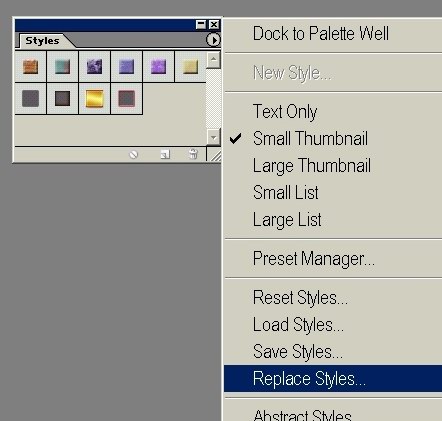Click the Create new style icon
The height and width of the screenshot is (421, 442).
(165, 154)
